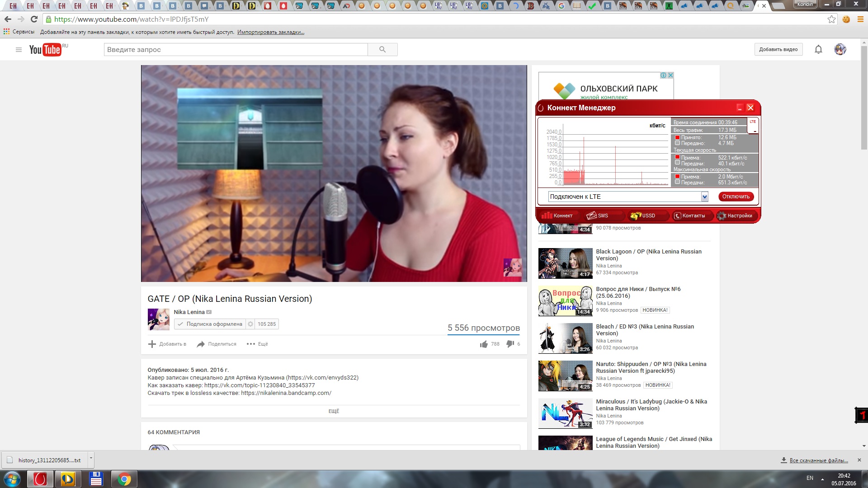This screenshot has width=868, height=488.
Task: Toggle current speed Передачи checkbox
Action: pyautogui.click(x=677, y=163)
